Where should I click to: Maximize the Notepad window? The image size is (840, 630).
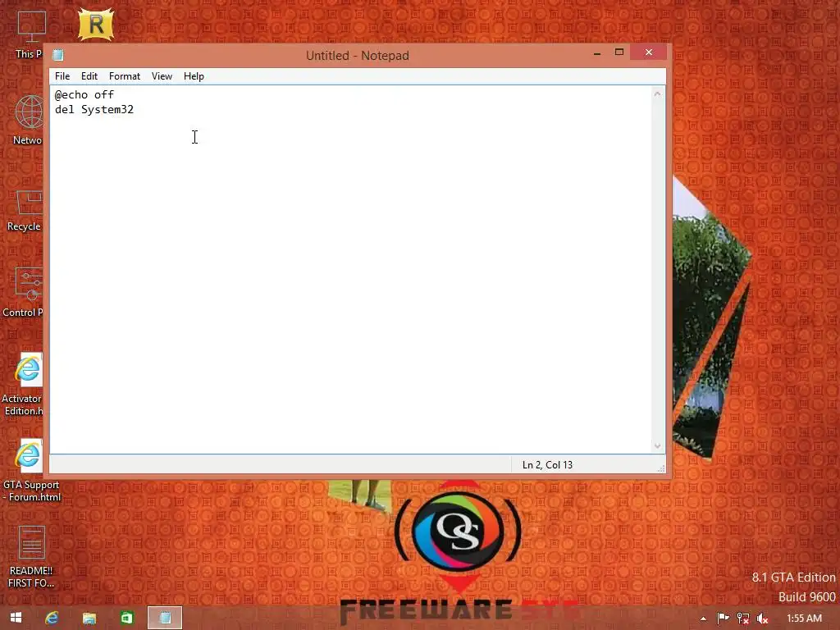619,52
